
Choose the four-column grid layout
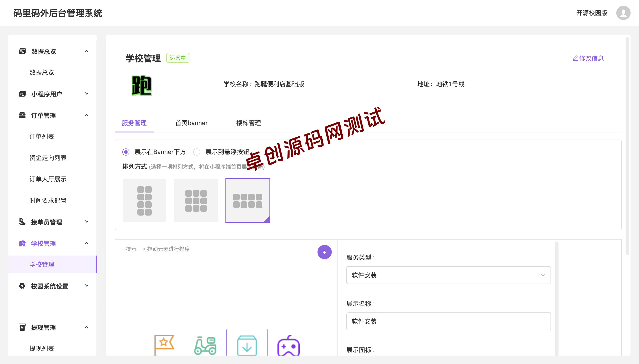tap(248, 200)
